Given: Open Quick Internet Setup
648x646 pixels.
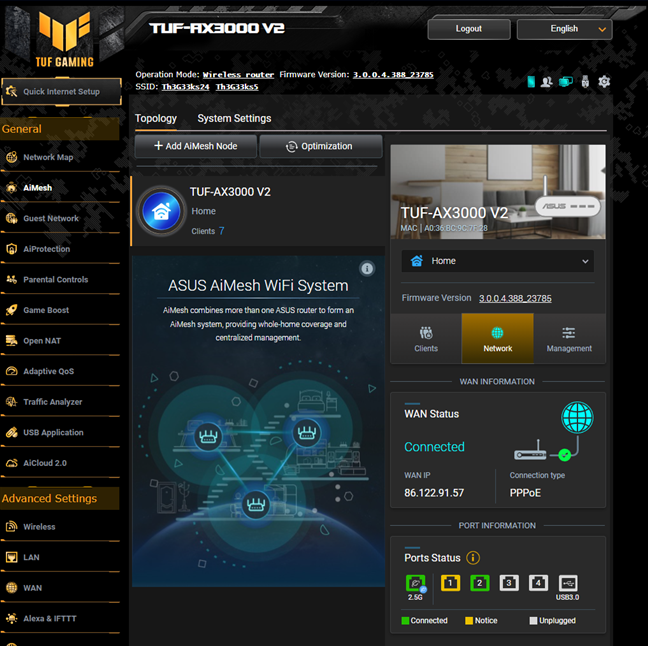Looking at the screenshot, I should 61,91.
